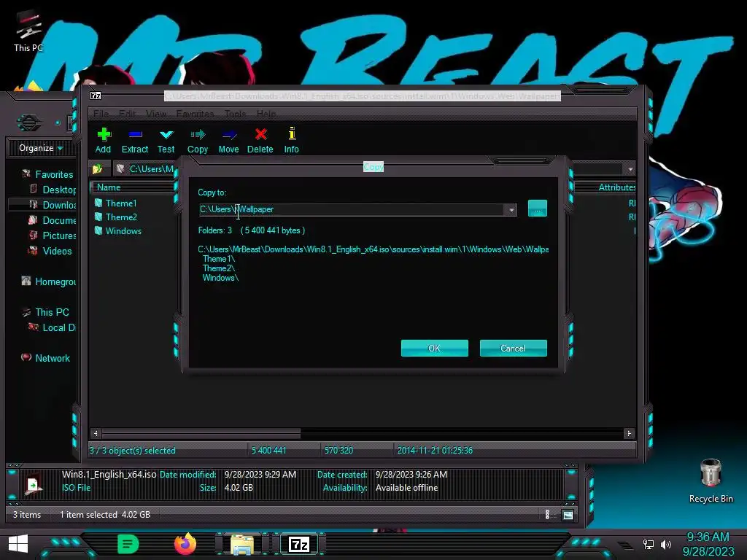
Task: Click the Test toolbar icon
Action: (x=166, y=141)
